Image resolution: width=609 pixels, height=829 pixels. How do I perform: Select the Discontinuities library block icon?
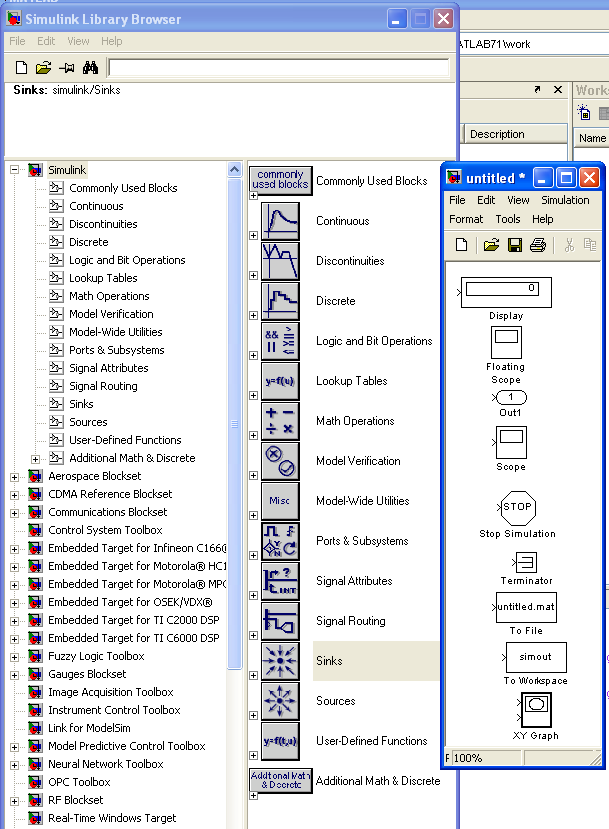click(280, 261)
